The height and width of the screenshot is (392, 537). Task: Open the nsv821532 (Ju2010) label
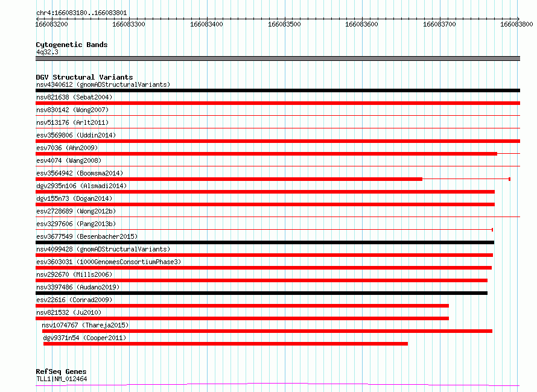pos(69,312)
